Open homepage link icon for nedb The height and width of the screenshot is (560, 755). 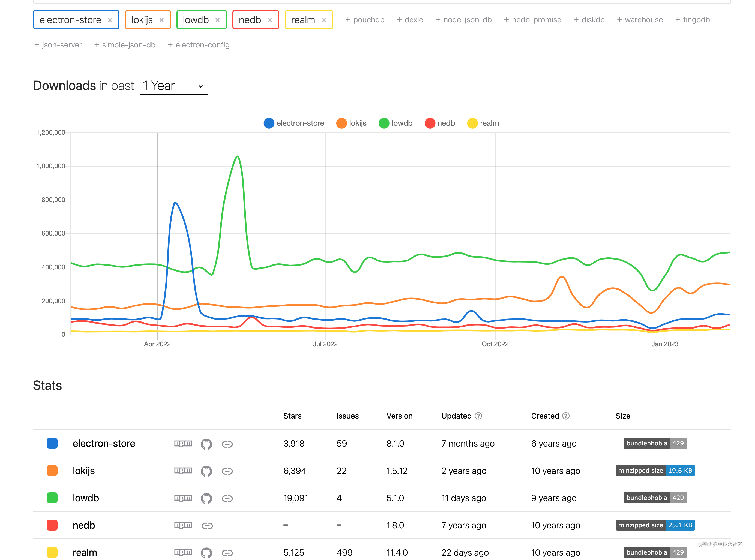207,526
